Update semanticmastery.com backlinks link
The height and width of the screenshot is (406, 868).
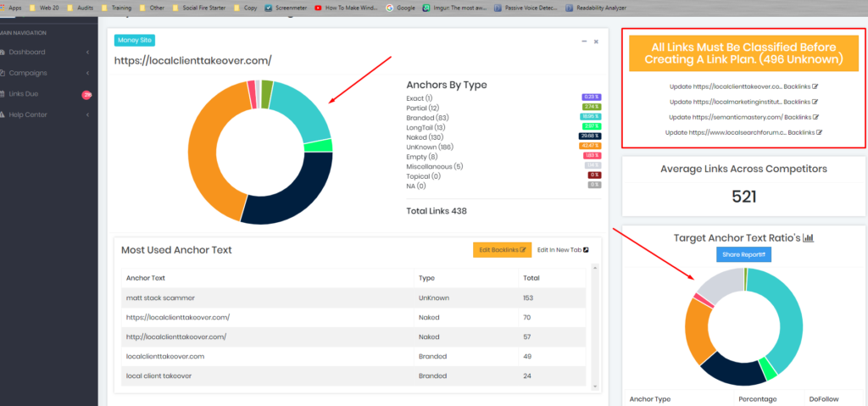click(x=743, y=117)
